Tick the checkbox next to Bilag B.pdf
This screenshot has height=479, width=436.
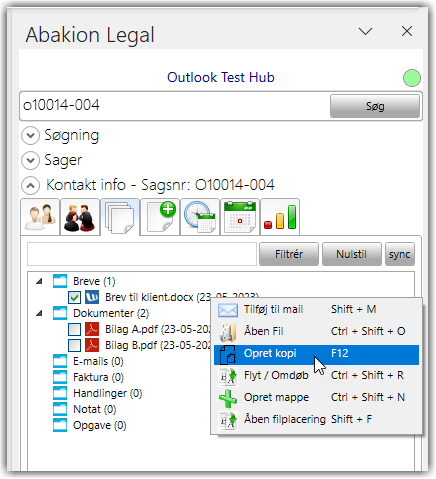click(74, 345)
